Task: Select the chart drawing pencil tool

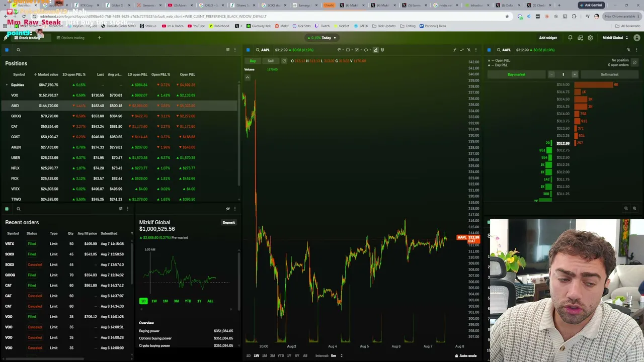Action: pyautogui.click(x=375, y=50)
